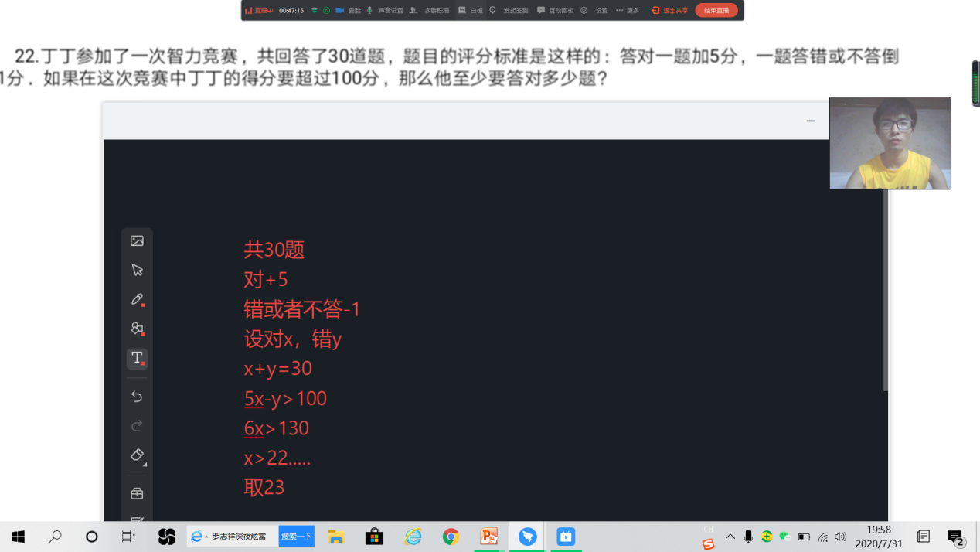Toggle the camera 露脸 option
Screen dimensions: 980x552
tap(348, 11)
